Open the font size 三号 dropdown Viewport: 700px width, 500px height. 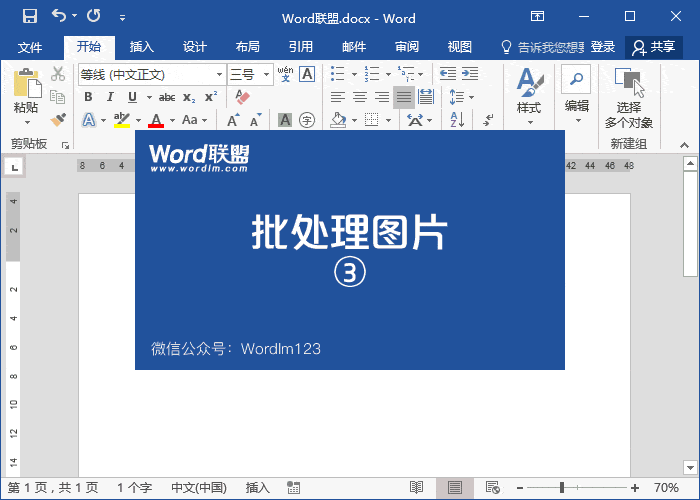tap(266, 75)
